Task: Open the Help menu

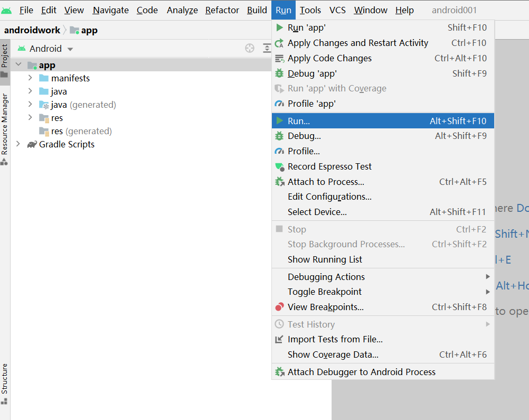Action: (404, 10)
